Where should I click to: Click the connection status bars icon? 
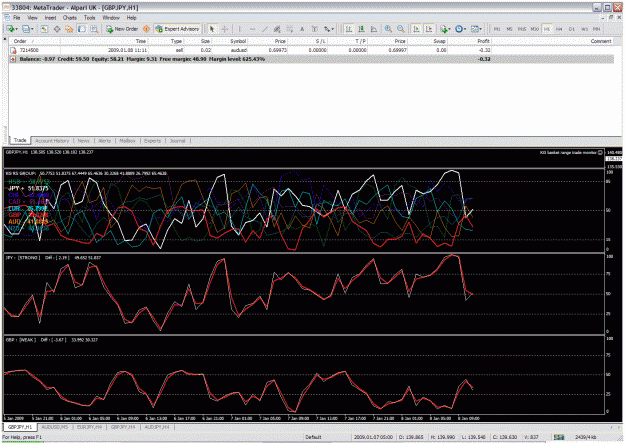pos(559,437)
